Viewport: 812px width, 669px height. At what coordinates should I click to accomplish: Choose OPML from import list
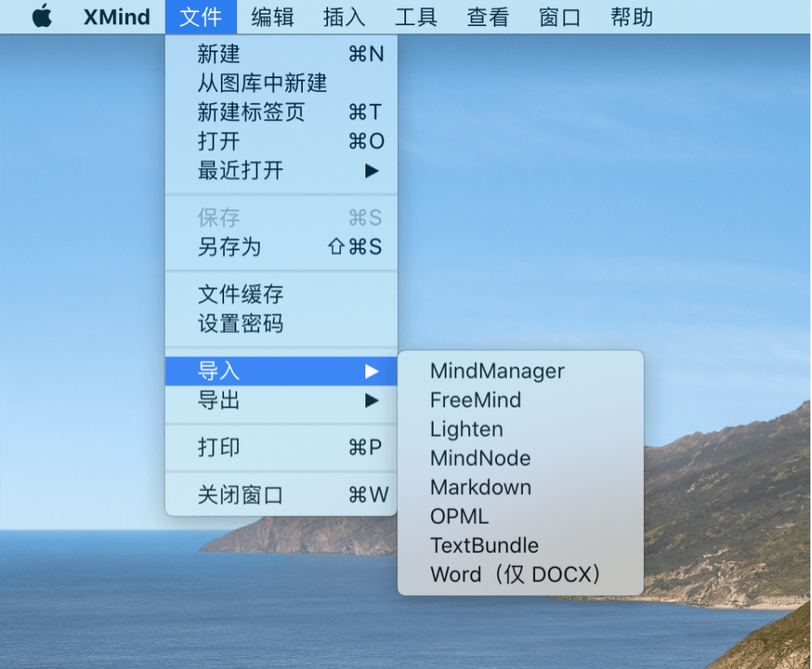[460, 516]
